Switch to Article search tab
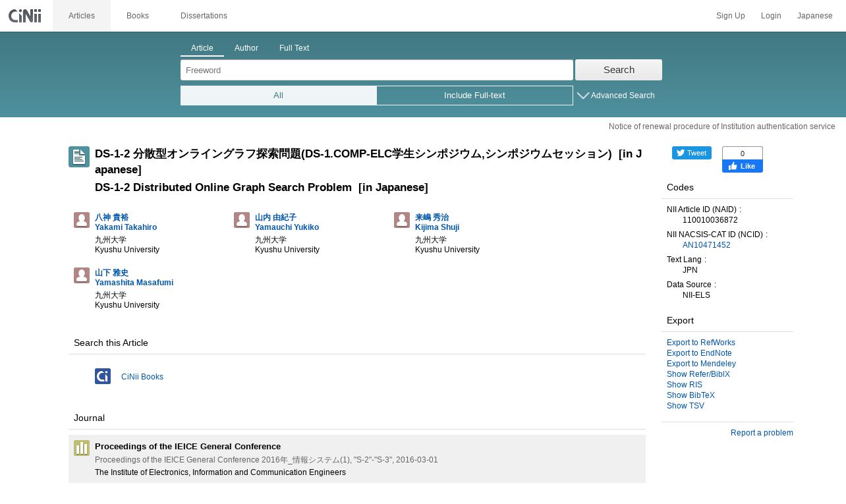 (x=202, y=48)
